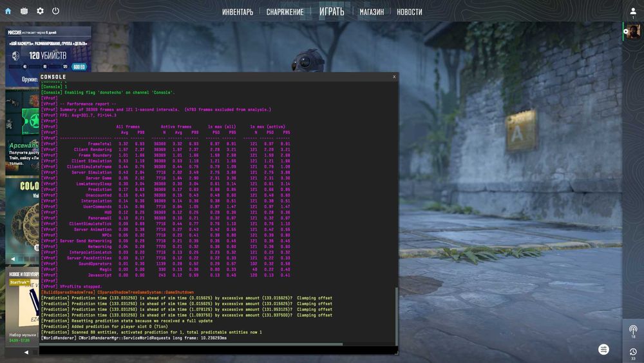The width and height of the screenshot is (644, 363).
Task: Open the broadcast antenna icon
Action: click(633, 329)
